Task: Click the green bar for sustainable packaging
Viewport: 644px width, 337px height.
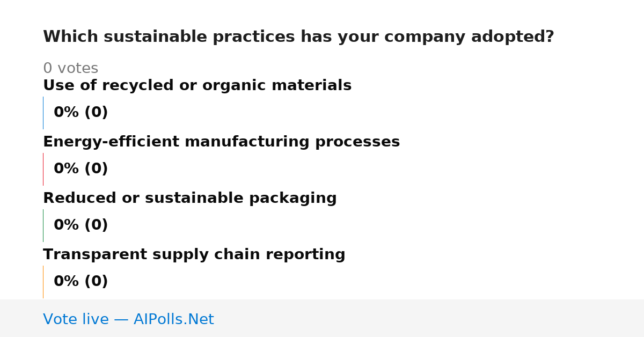Action: click(43, 225)
